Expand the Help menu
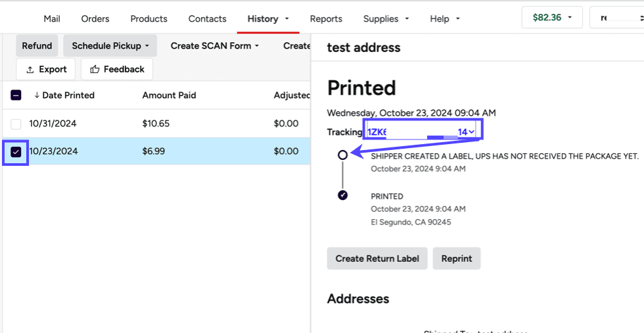 (445, 18)
